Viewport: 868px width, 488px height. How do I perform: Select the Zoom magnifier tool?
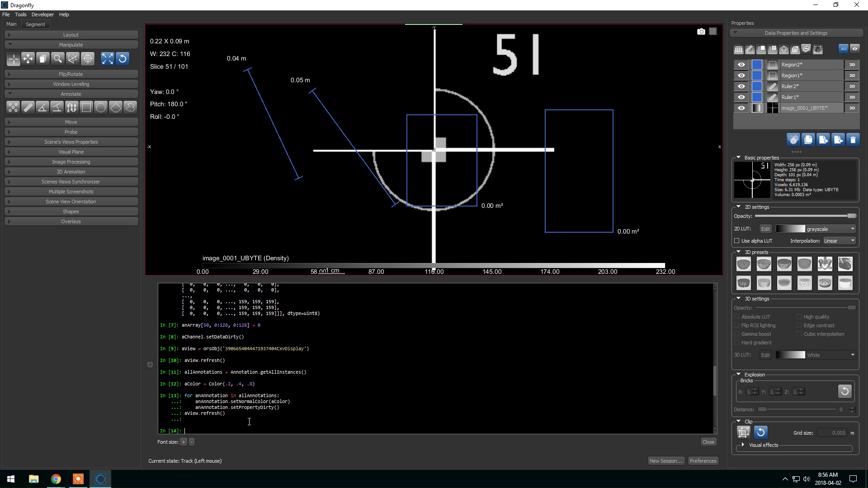point(57,59)
